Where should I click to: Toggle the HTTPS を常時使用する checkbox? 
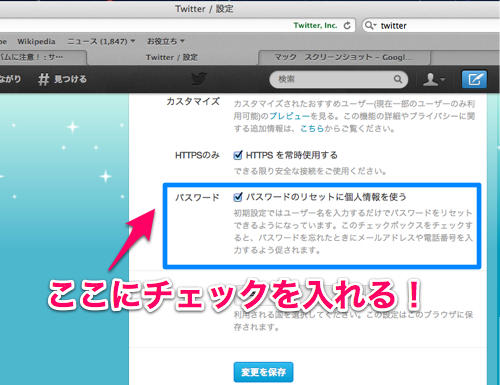pos(238,155)
